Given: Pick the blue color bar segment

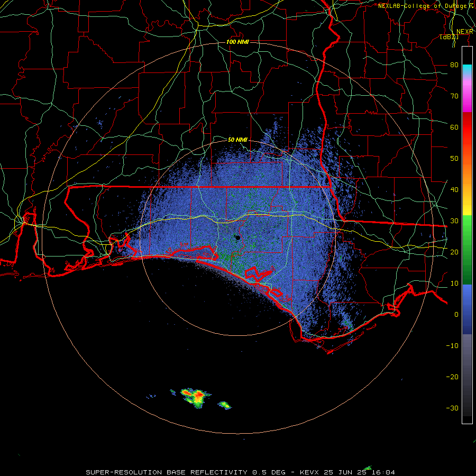Looking at the screenshot, I should coord(467,309).
